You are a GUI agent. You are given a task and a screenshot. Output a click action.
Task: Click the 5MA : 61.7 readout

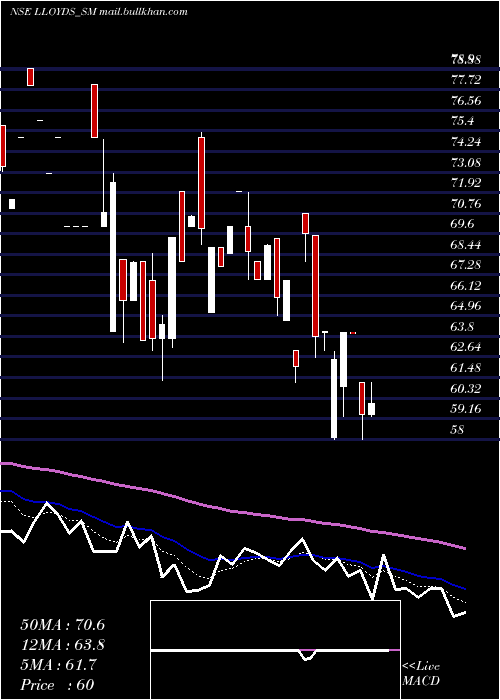[58, 665]
